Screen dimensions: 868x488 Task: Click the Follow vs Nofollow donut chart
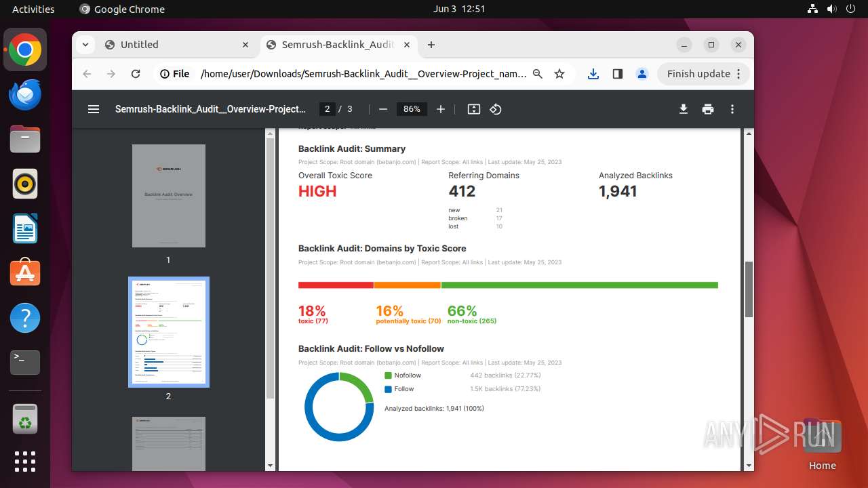pyautogui.click(x=339, y=407)
